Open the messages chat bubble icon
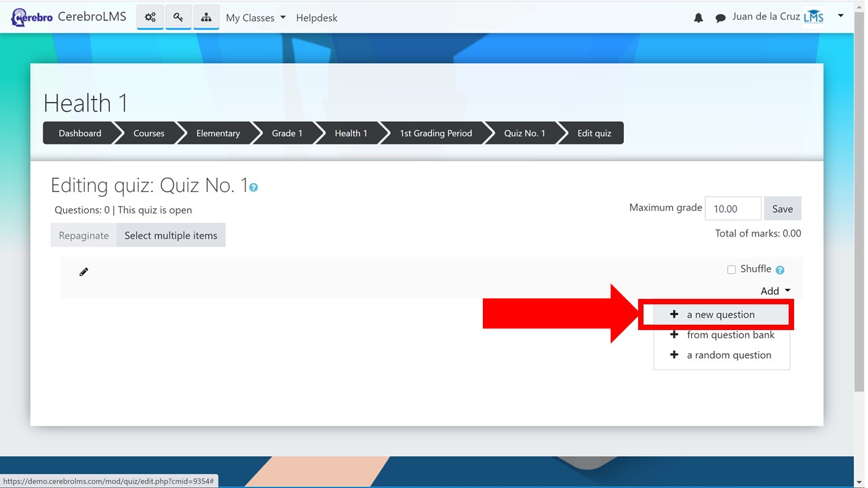Viewport: 868px width, 488px height. pos(720,18)
